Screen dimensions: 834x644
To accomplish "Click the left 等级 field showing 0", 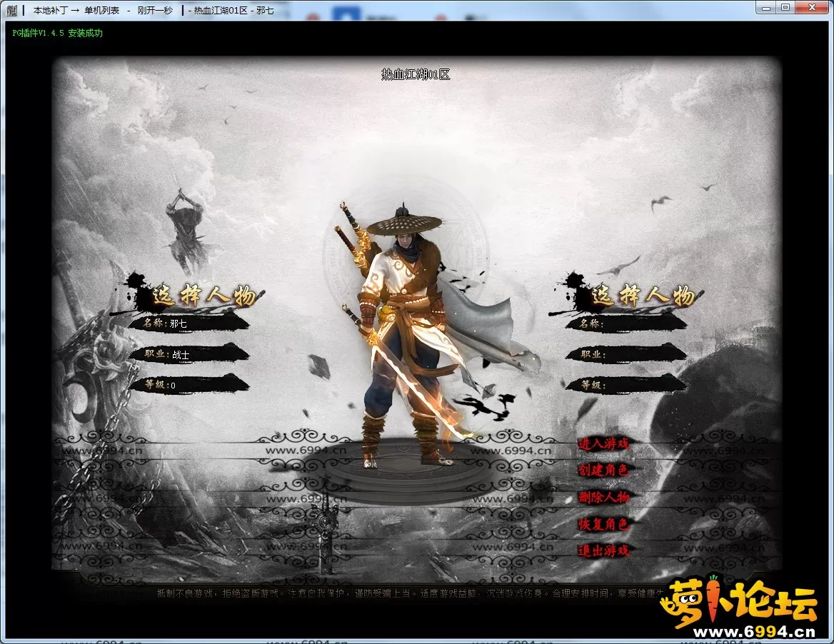I will click(x=189, y=385).
